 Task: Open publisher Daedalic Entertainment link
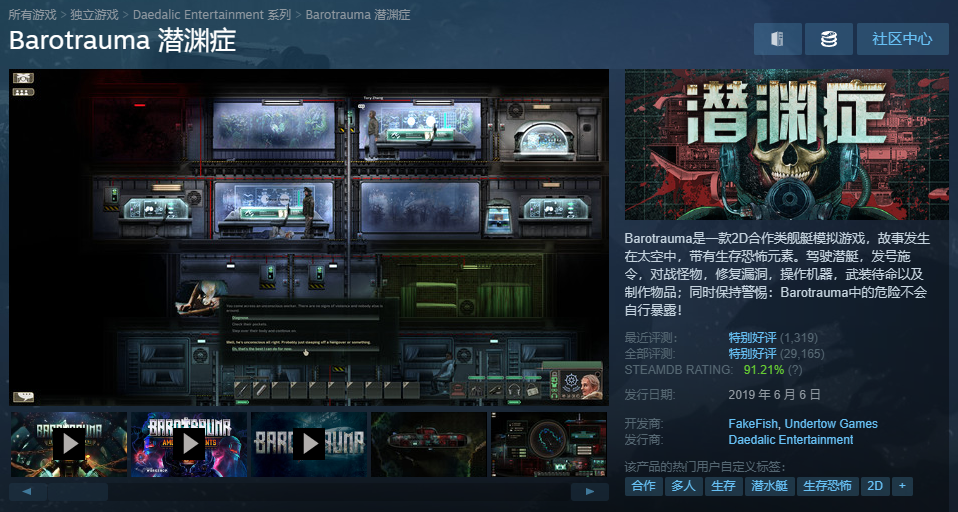click(791, 440)
